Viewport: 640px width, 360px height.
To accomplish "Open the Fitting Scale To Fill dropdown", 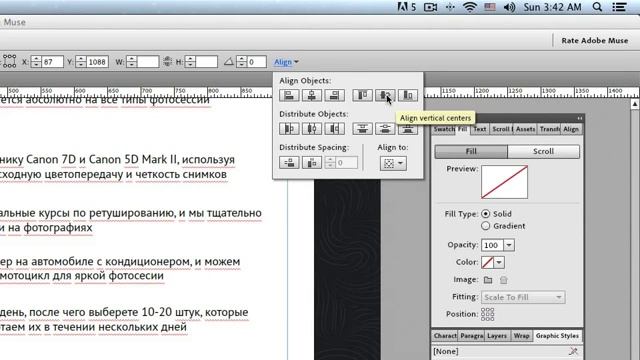I will click(523, 297).
